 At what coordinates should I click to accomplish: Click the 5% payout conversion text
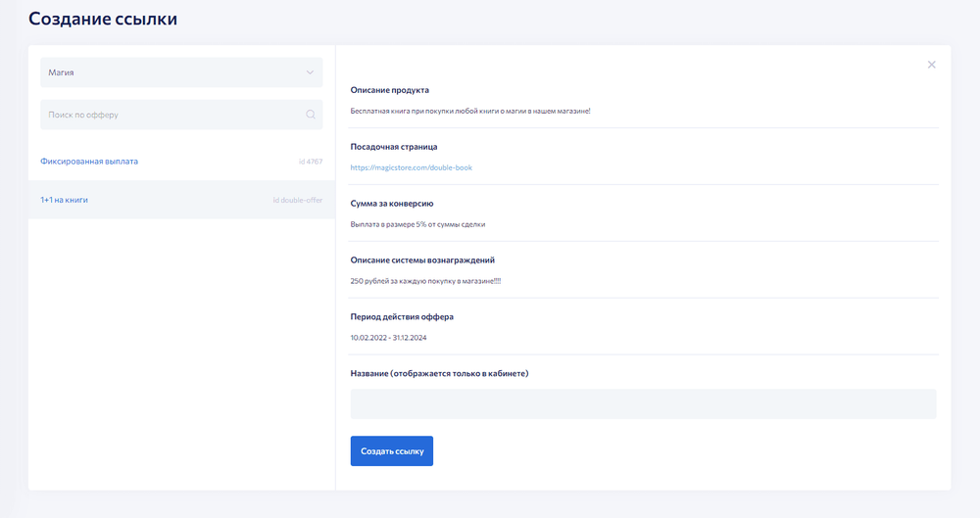(417, 224)
